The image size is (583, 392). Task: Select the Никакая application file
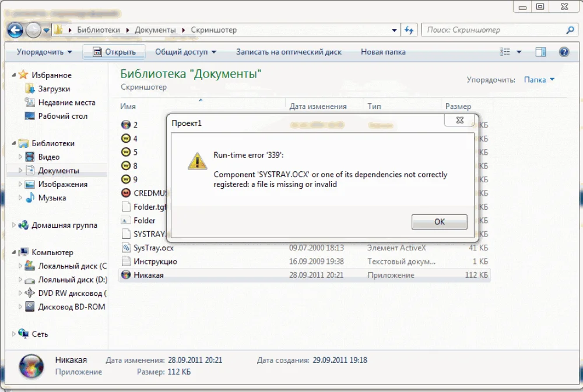(x=148, y=275)
